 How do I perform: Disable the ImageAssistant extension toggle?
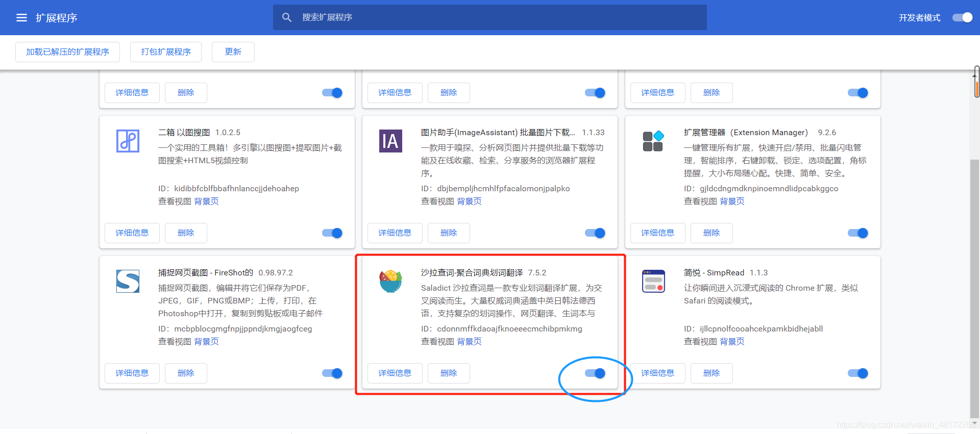tap(595, 233)
